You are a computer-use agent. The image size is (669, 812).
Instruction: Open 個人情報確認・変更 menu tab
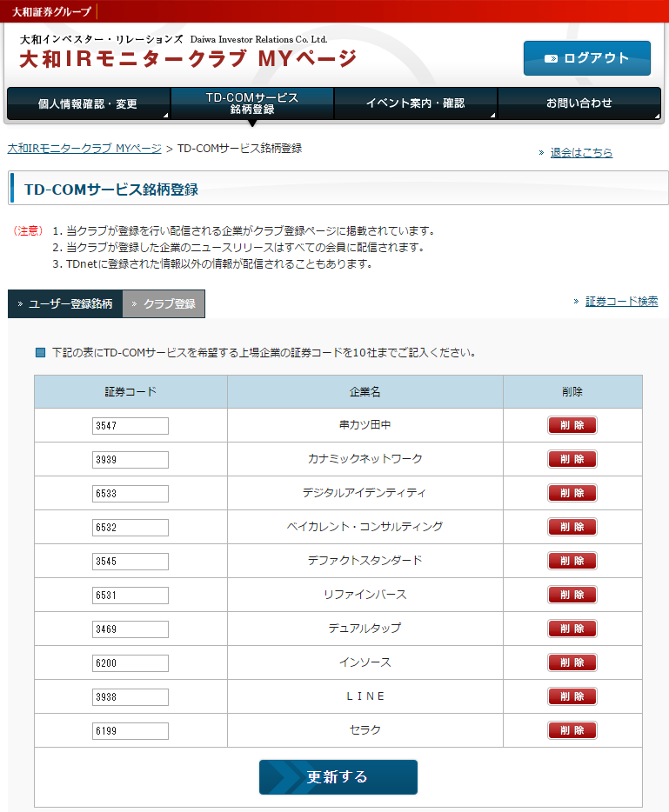pos(88,103)
